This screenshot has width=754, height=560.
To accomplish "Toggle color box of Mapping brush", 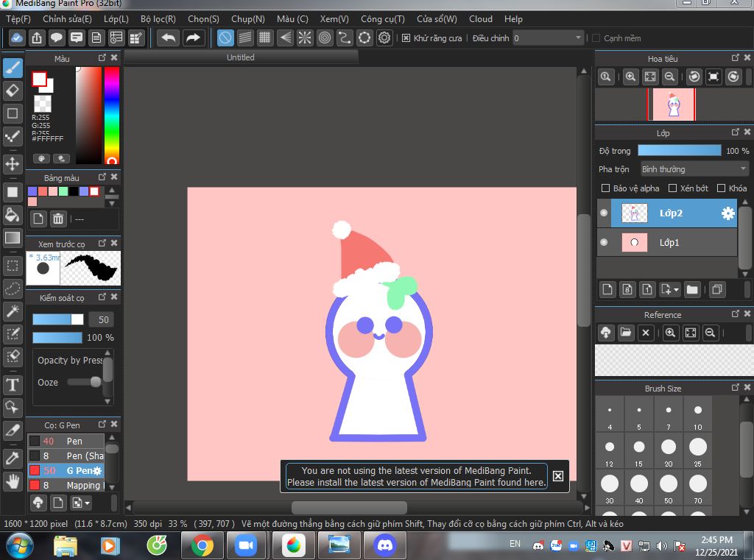I will click(35, 485).
